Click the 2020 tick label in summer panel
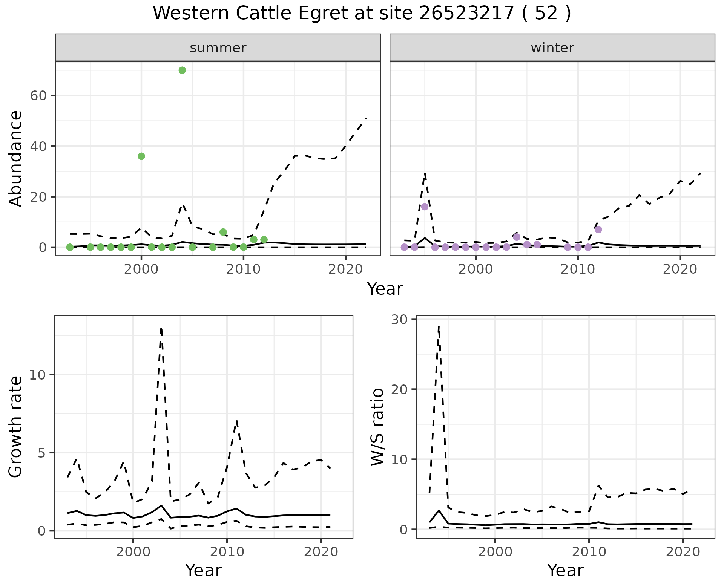 coord(345,269)
